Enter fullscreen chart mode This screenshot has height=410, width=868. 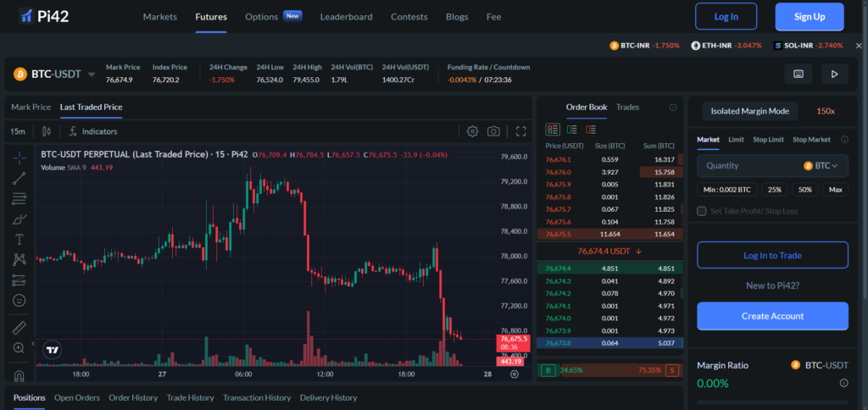coord(520,131)
